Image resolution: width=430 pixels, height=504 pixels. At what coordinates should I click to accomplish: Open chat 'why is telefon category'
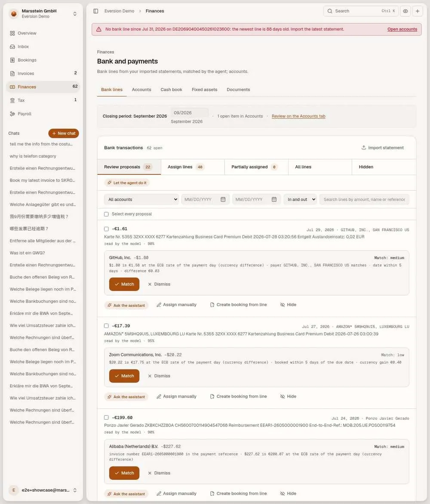pos(43,156)
